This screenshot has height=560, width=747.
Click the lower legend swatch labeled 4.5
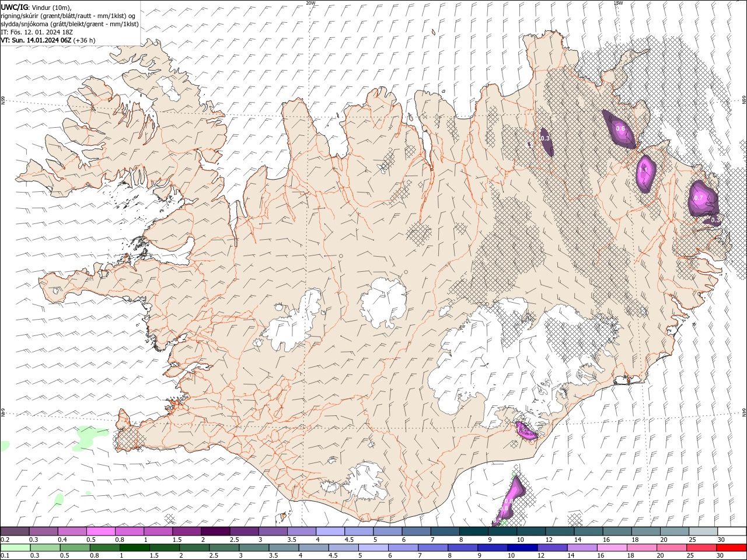[343, 548]
